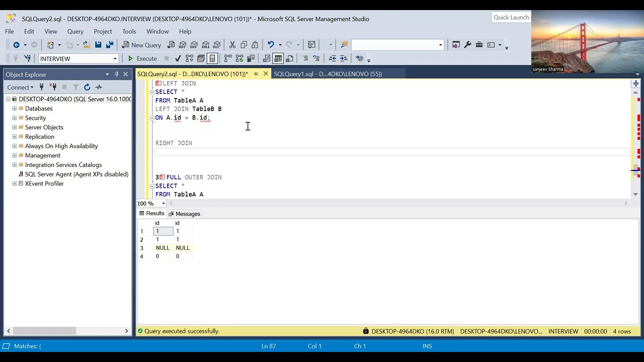Close the Object Explorer panel

click(x=126, y=74)
